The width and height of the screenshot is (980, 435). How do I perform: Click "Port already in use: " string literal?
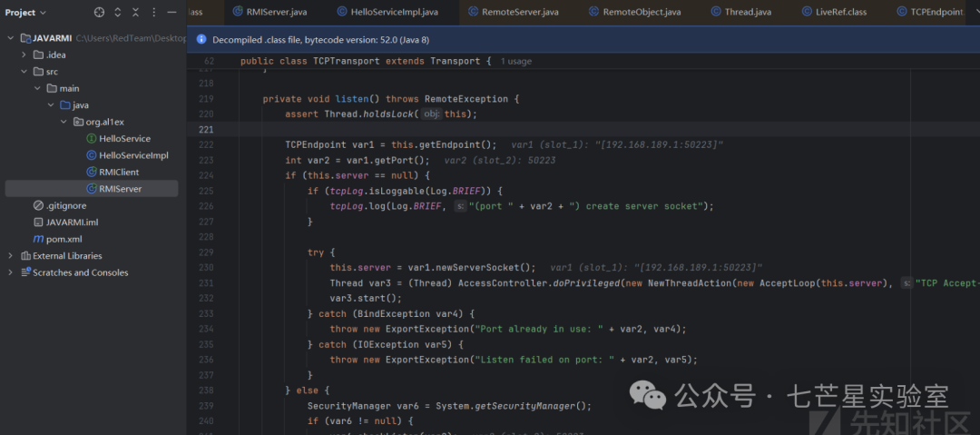[538, 329]
